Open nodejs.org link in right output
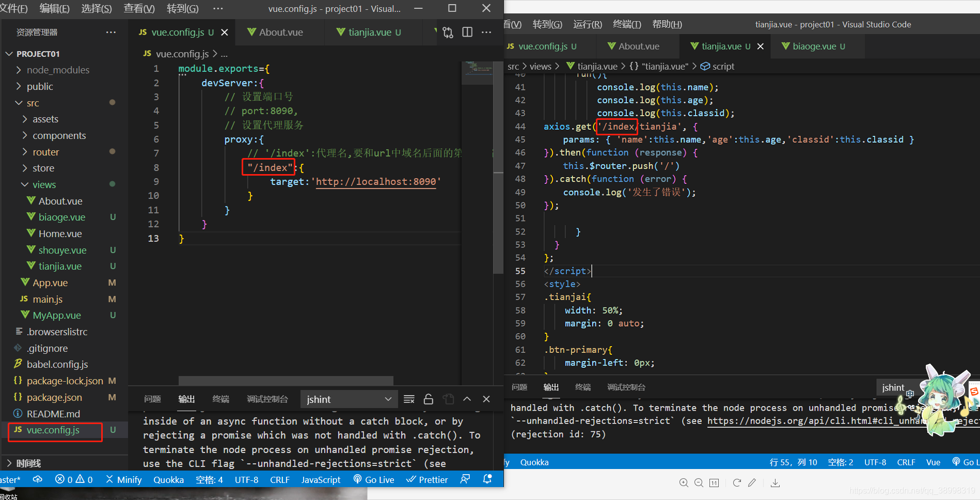The height and width of the screenshot is (500, 980). (843, 420)
